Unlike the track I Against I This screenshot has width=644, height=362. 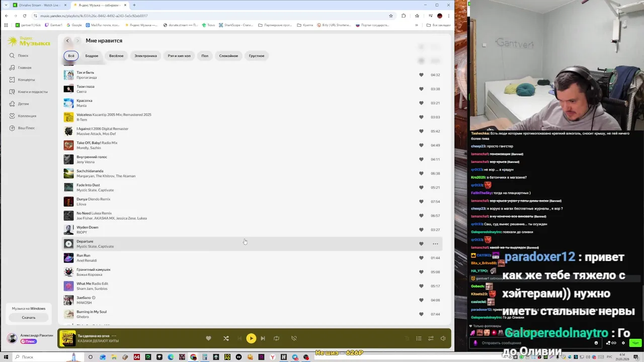click(421, 131)
